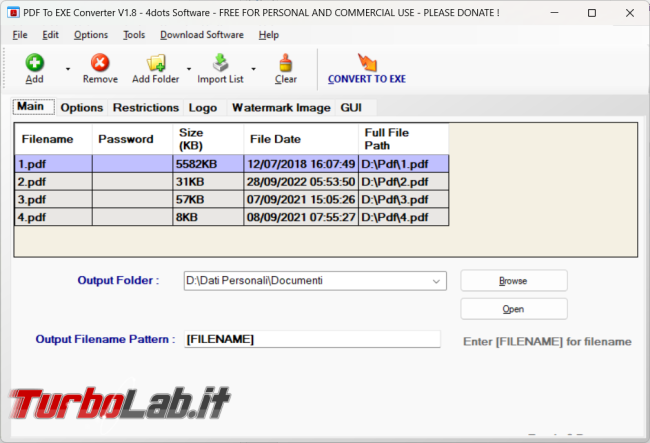Screen dimensions: 650x443
Task: Click the Output Filename Pattern field
Action: pos(312,339)
